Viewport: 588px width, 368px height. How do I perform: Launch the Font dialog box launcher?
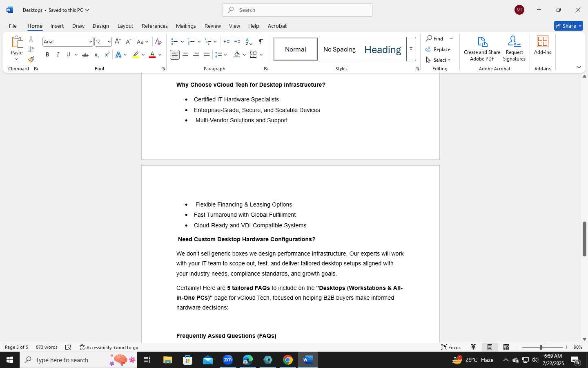click(x=163, y=69)
